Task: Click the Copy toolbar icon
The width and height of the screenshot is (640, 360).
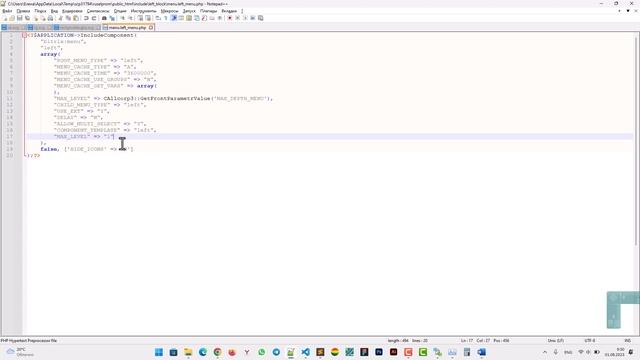Action: pos(68,18)
